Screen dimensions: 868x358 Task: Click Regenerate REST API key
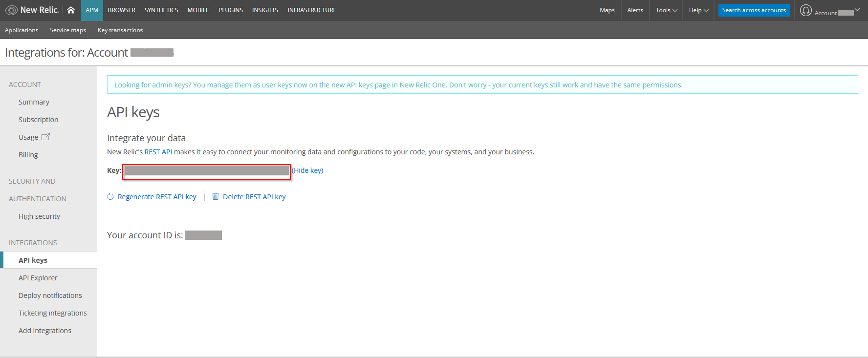click(x=157, y=197)
